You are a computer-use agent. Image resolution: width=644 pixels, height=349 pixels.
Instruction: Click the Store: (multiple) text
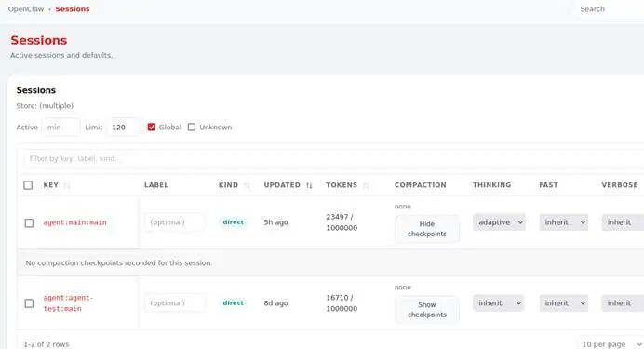coord(45,106)
